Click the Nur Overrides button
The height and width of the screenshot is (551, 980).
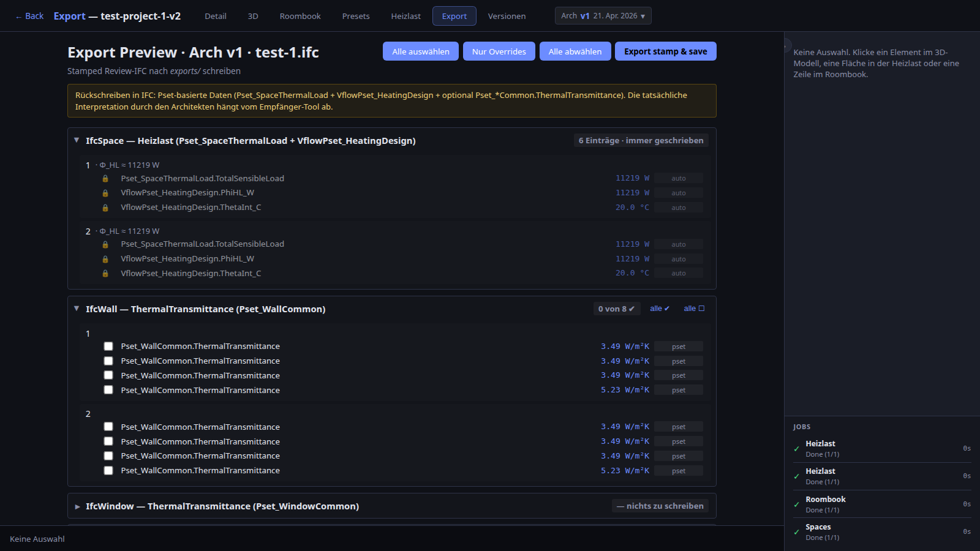click(499, 51)
